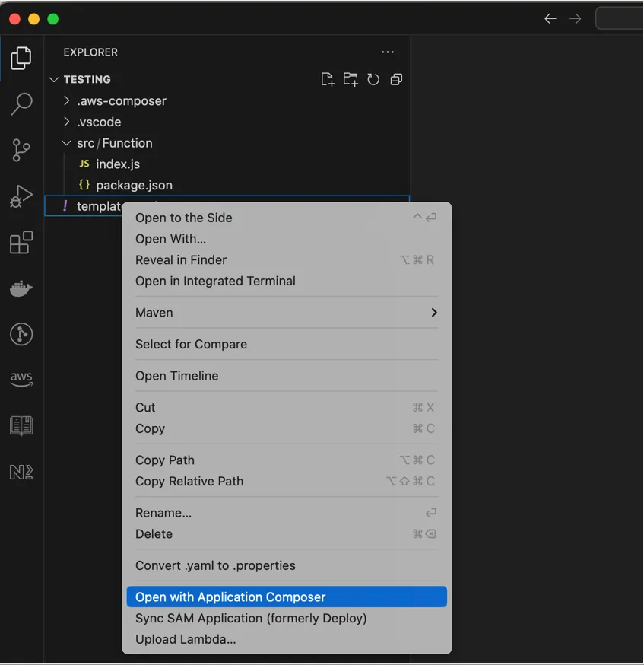
Task: Select Open Timeline
Action: click(x=287, y=376)
